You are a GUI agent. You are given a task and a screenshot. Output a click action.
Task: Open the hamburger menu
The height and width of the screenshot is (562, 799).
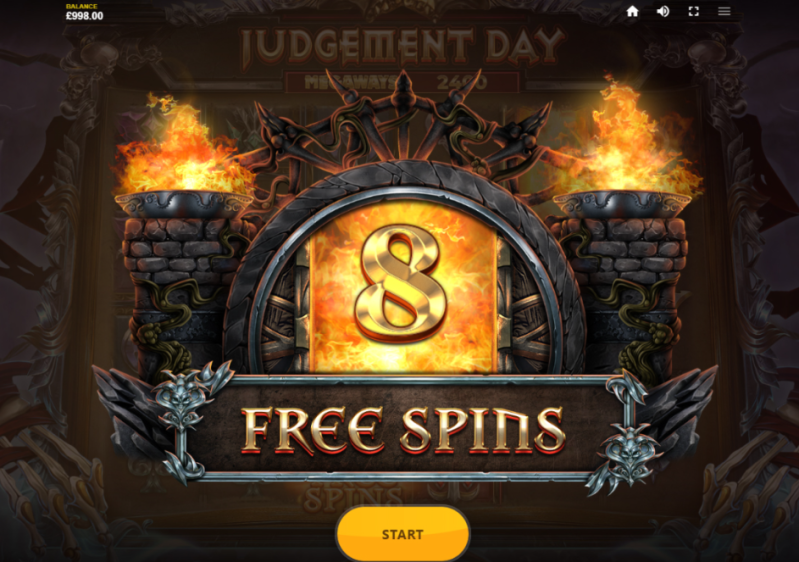click(x=724, y=11)
